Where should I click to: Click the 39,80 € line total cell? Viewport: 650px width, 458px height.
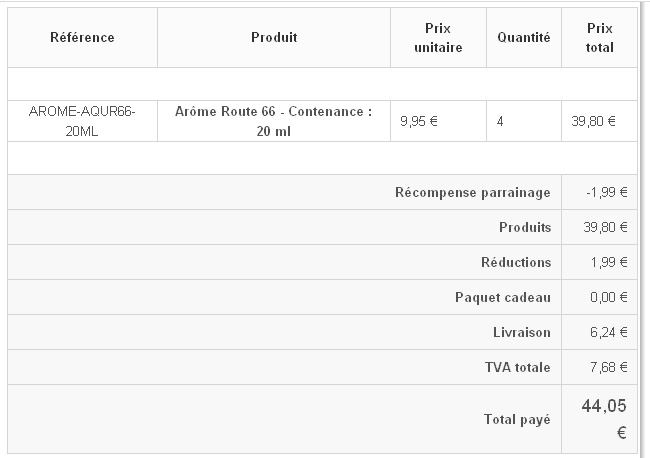click(593, 121)
